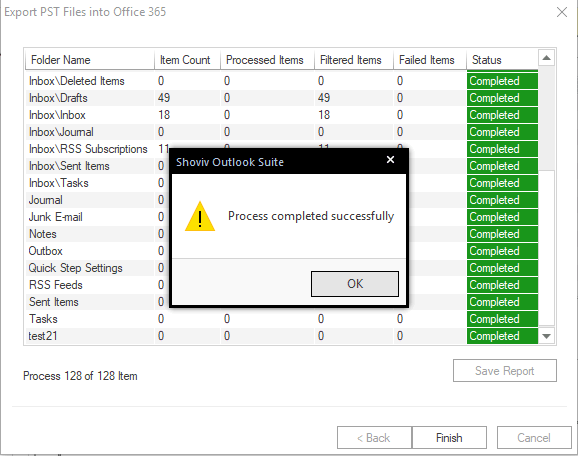Click the 'Process completed successfully' message text

pos(311,216)
